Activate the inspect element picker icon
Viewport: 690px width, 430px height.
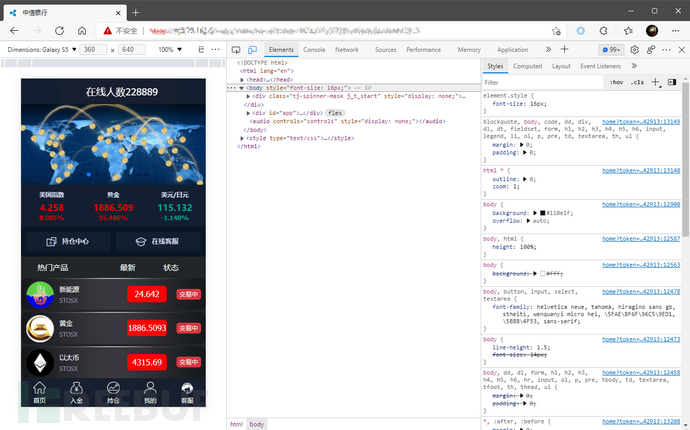pyautogui.click(x=236, y=50)
